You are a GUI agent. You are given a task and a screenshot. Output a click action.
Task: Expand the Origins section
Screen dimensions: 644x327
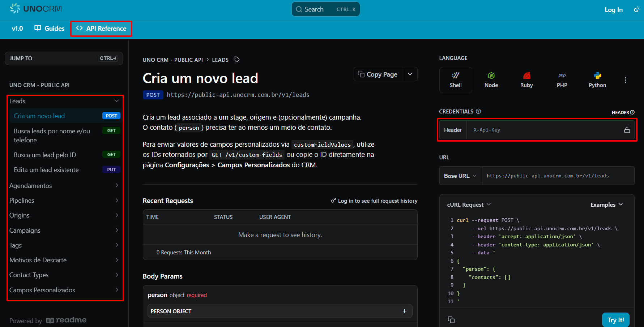point(64,215)
